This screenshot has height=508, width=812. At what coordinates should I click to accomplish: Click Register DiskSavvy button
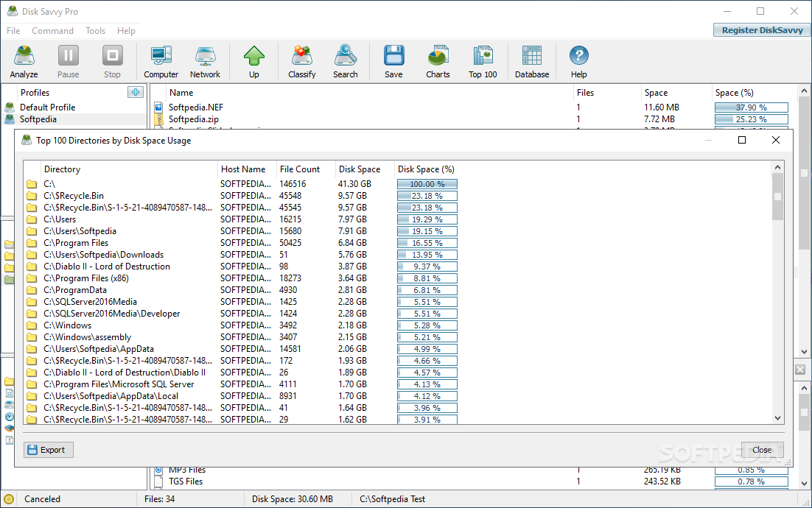tap(763, 30)
